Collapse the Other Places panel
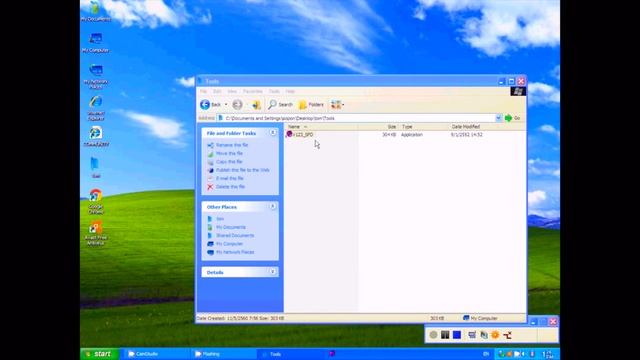 (x=273, y=207)
